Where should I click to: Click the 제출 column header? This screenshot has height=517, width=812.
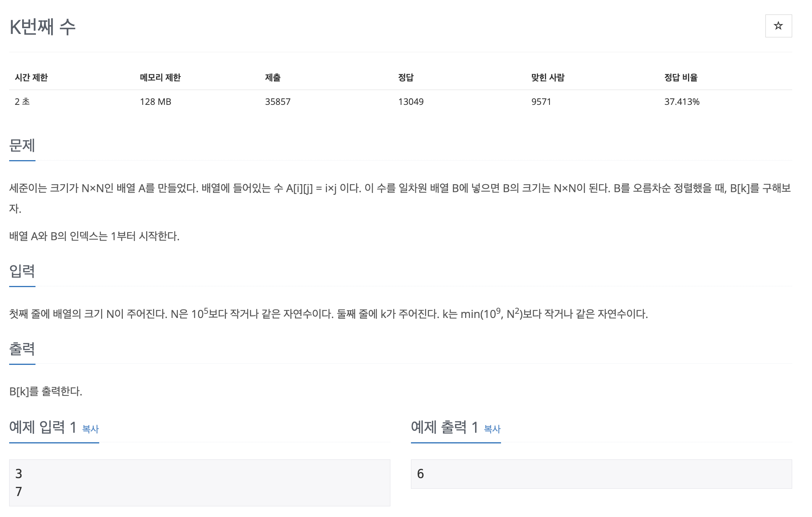pyautogui.click(x=273, y=77)
